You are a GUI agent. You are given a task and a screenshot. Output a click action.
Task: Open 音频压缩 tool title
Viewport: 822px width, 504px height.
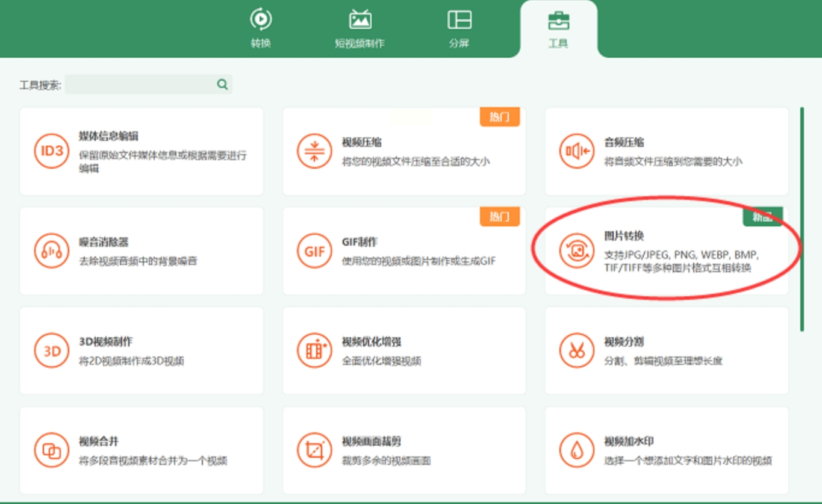(624, 142)
